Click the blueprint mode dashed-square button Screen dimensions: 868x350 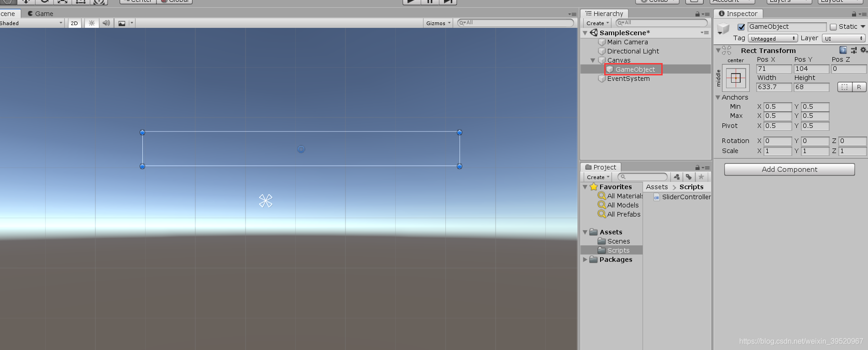point(845,87)
